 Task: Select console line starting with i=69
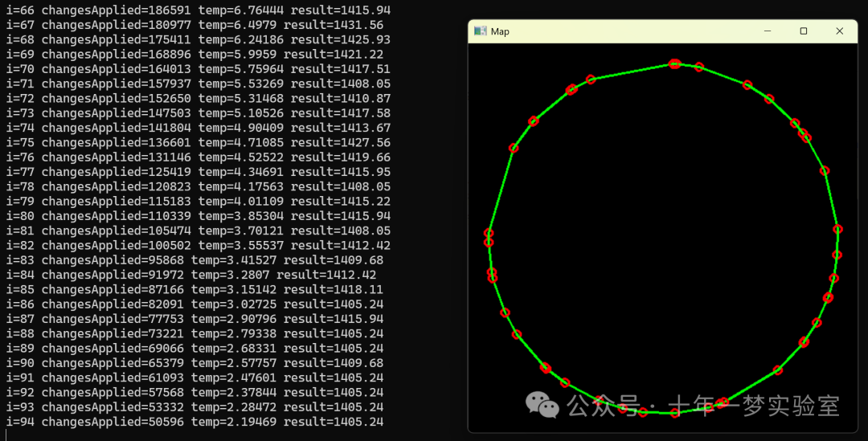coord(194,55)
